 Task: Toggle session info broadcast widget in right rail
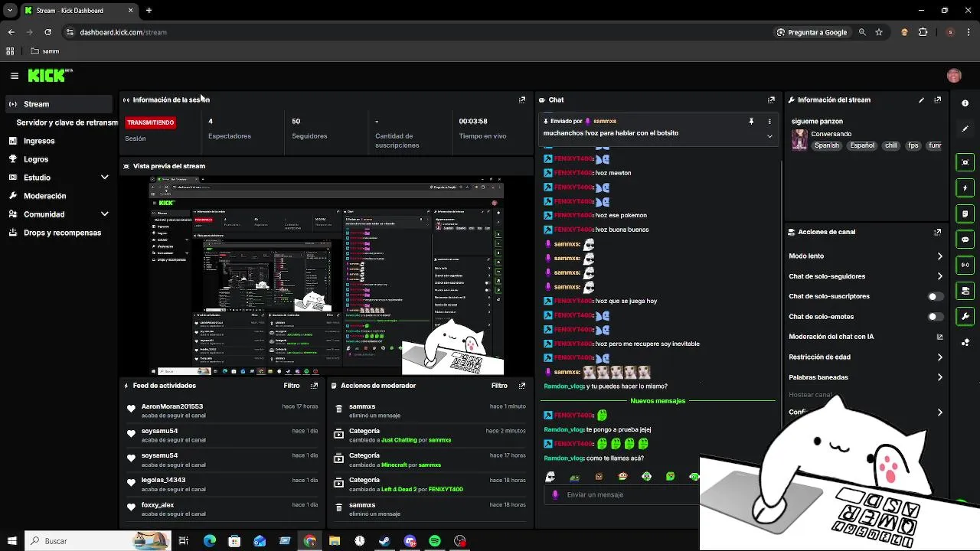(965, 265)
